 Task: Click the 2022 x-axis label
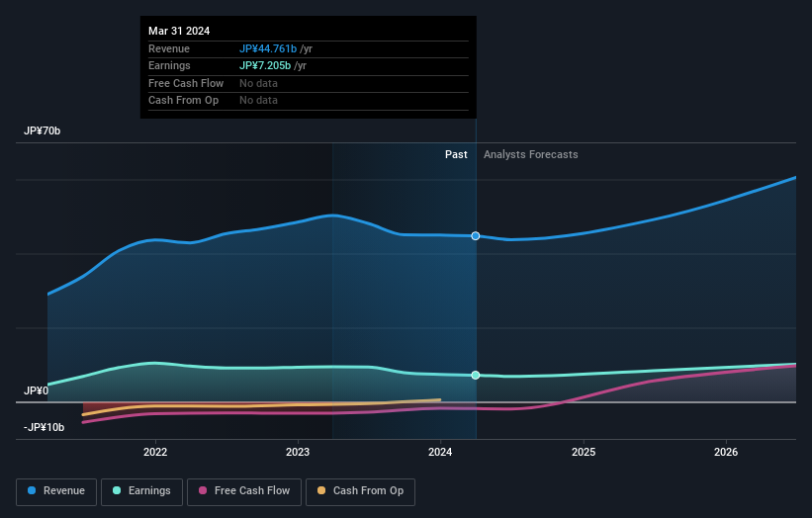coord(155,453)
